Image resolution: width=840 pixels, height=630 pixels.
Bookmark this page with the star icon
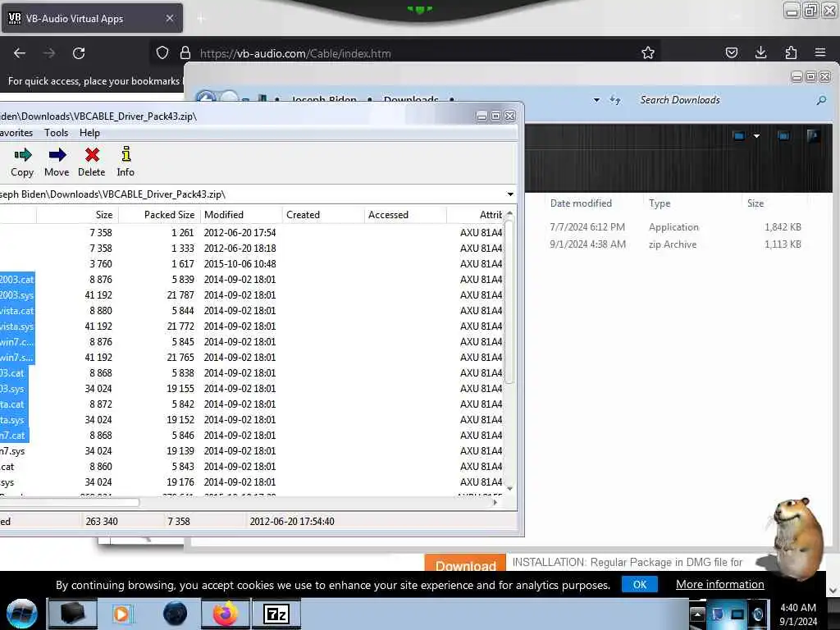tap(648, 52)
